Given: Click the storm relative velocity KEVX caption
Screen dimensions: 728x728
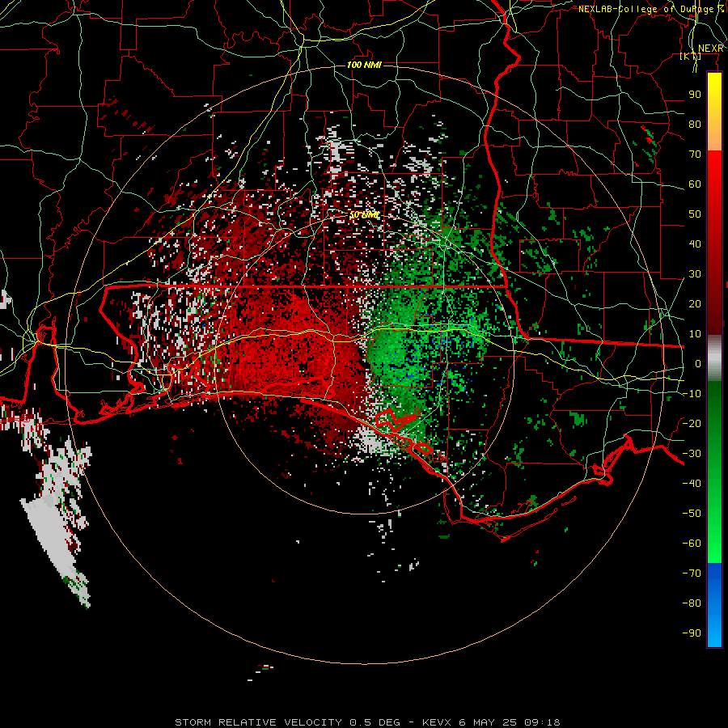Looking at the screenshot, I should point(367,722).
